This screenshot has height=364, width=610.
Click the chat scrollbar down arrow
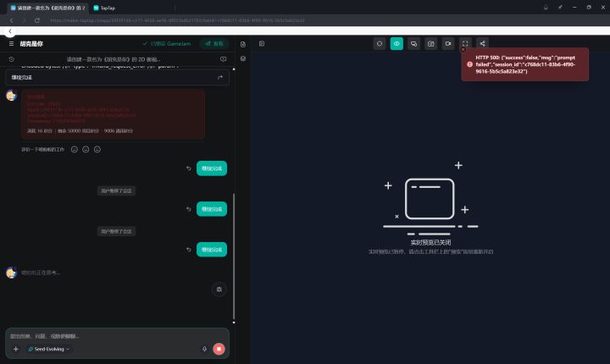(x=234, y=323)
